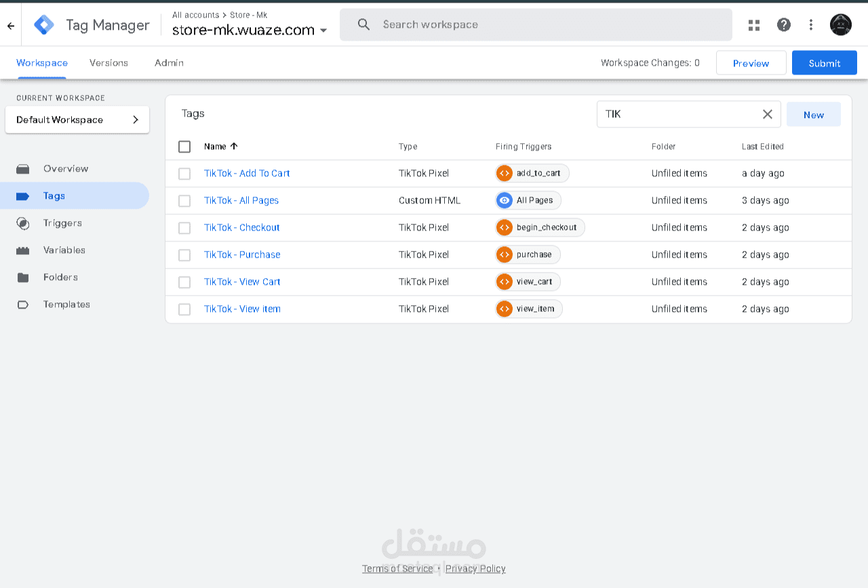Click the Preview button
868x588 pixels.
pos(751,63)
